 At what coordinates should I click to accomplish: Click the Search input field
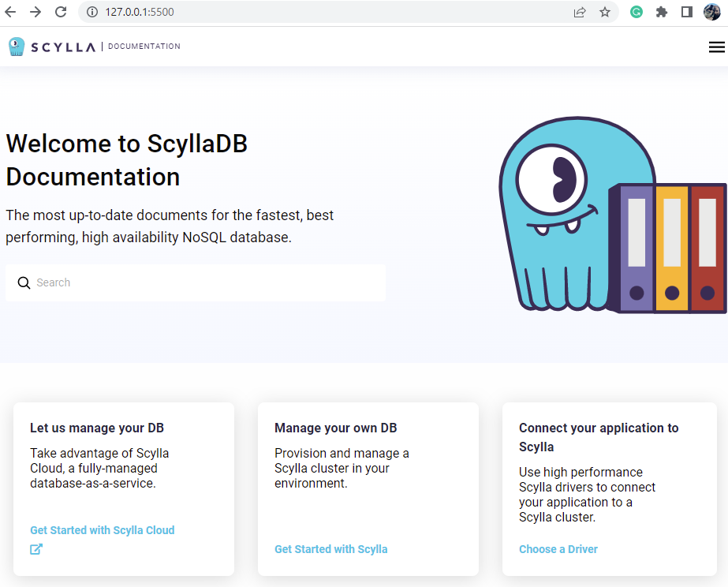(x=196, y=282)
